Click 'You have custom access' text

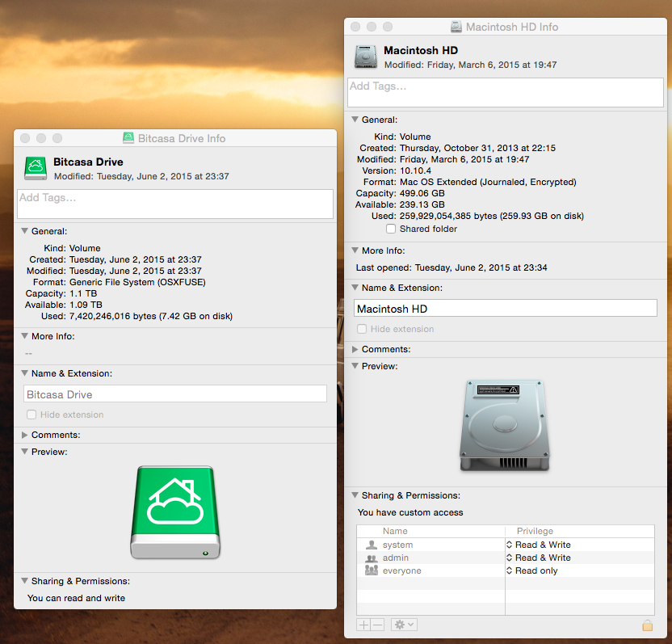(x=410, y=512)
